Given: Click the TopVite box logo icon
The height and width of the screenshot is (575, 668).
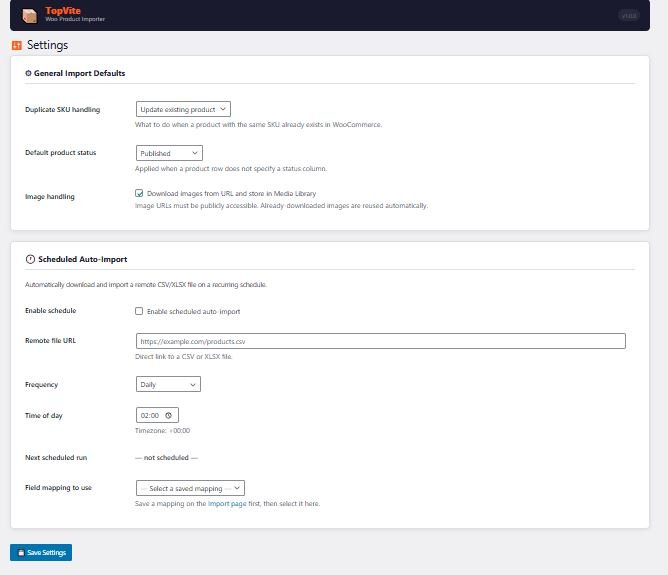Looking at the screenshot, I should tap(29, 15).
